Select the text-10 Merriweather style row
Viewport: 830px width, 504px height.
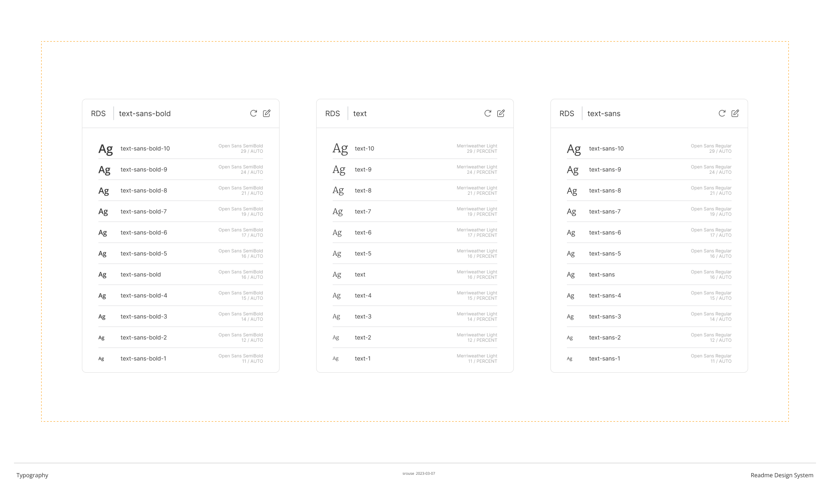coord(364,149)
